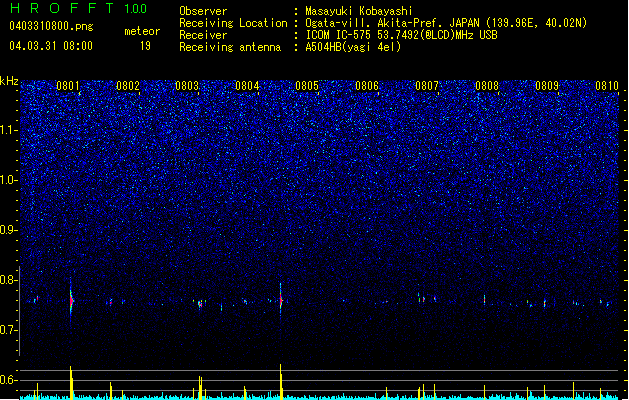629x400 pixels.
Task: Click the yellow power spike before 0805
Action: (x=281, y=382)
